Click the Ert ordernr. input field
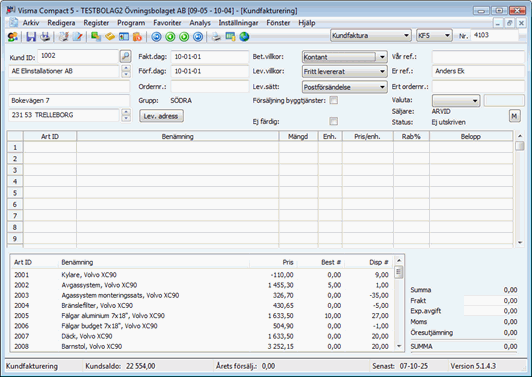The image size is (532, 377). [478, 86]
